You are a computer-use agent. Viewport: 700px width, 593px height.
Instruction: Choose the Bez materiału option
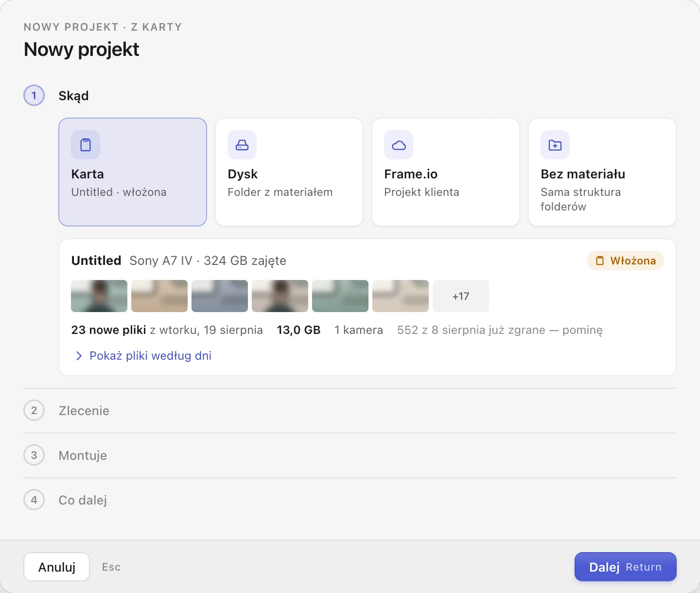pos(602,172)
